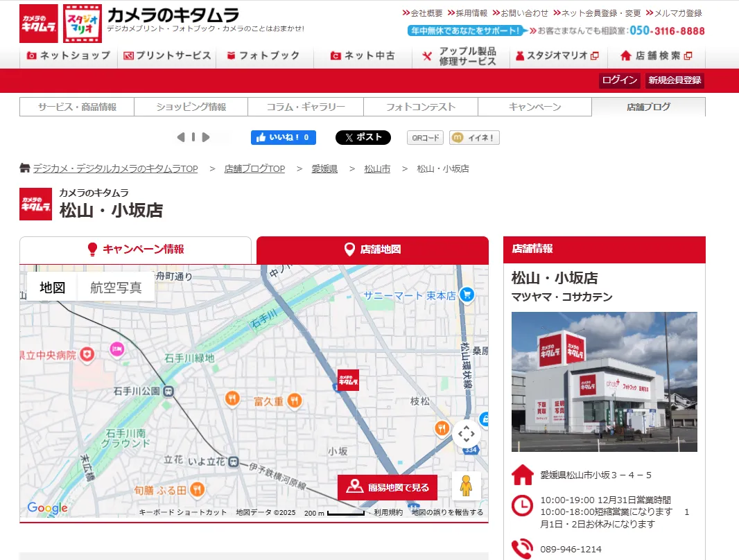Click the ログイン button
Image resolution: width=739 pixels, height=560 pixels.
[619, 80]
